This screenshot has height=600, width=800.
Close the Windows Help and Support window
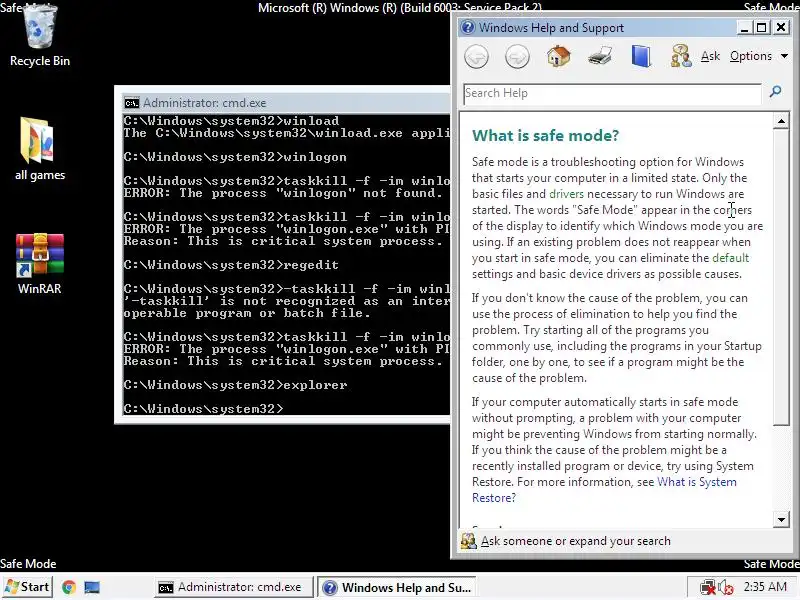pos(781,28)
